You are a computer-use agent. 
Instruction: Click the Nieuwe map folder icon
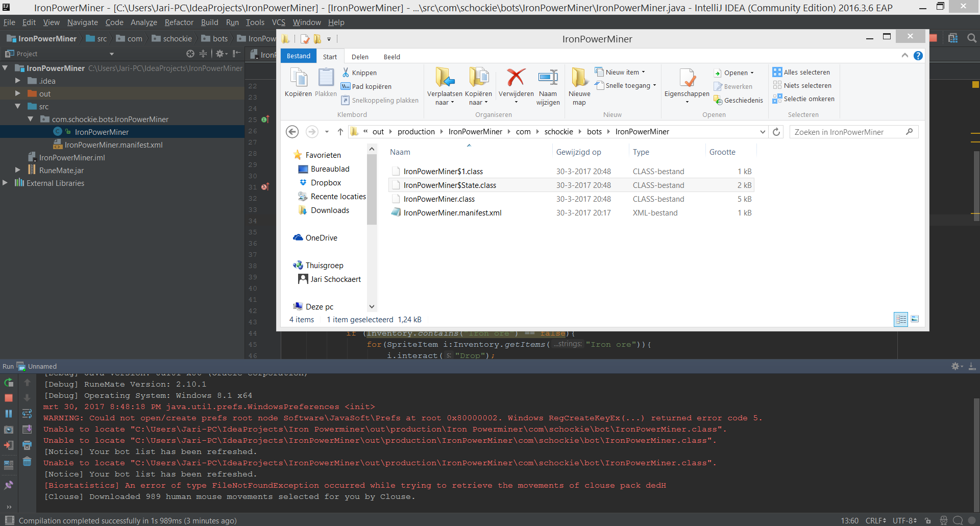coord(579,77)
